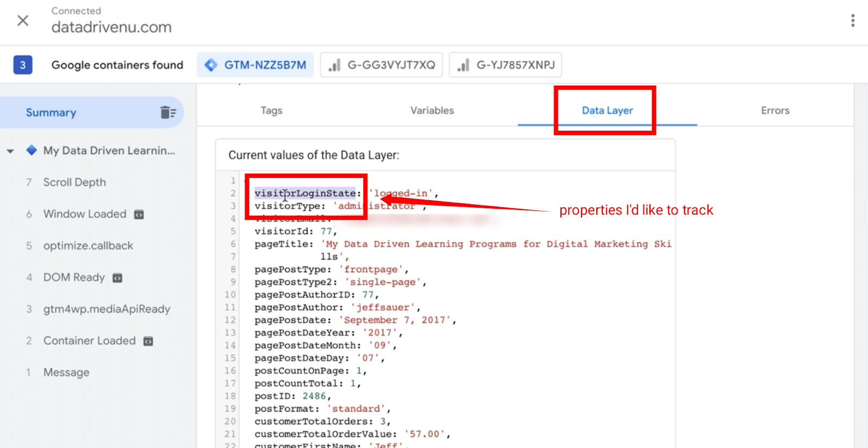Open the My Data Driven Learnin... page entry
This screenshot has height=448, width=868.
click(x=109, y=151)
